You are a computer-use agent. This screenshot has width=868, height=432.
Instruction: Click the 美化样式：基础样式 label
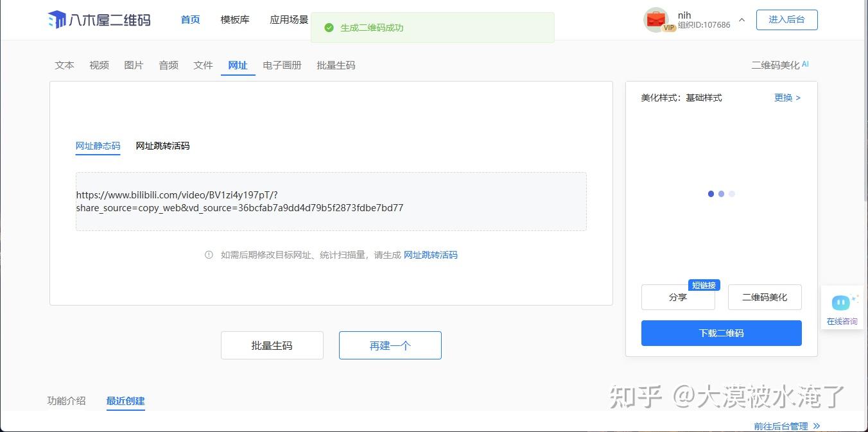coord(681,98)
